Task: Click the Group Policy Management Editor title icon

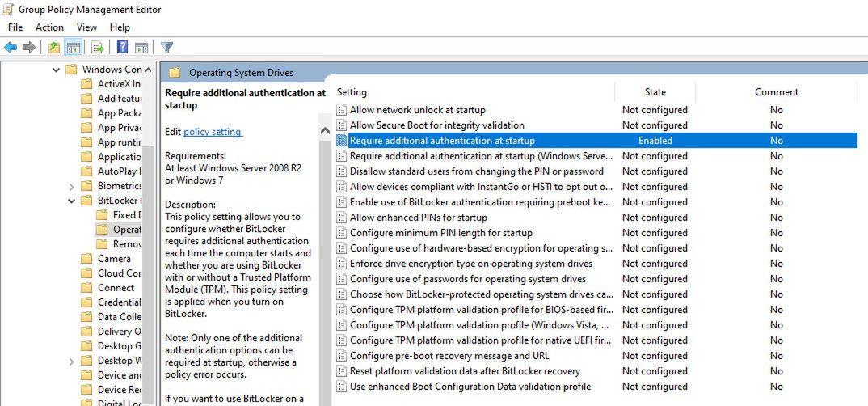Action: tap(8, 10)
